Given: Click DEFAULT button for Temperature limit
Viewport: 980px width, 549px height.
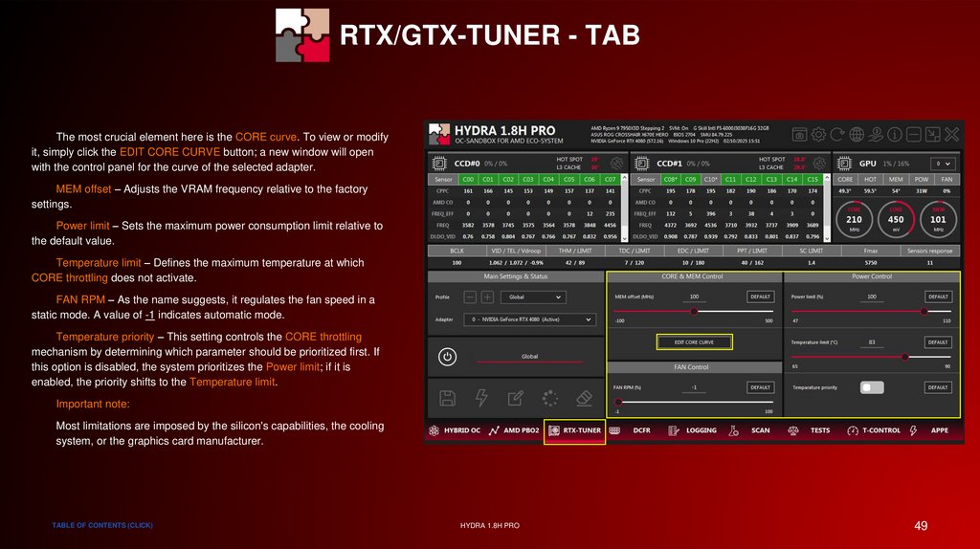Looking at the screenshot, I should pos(938,342).
